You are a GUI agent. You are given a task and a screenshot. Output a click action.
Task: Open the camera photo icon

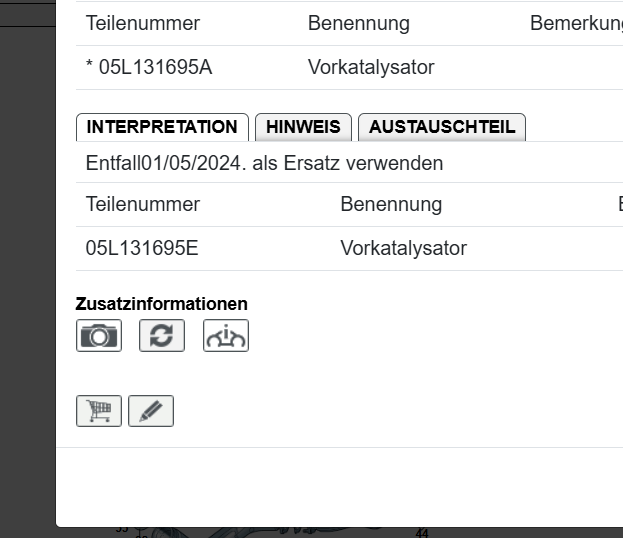[x=98, y=336]
